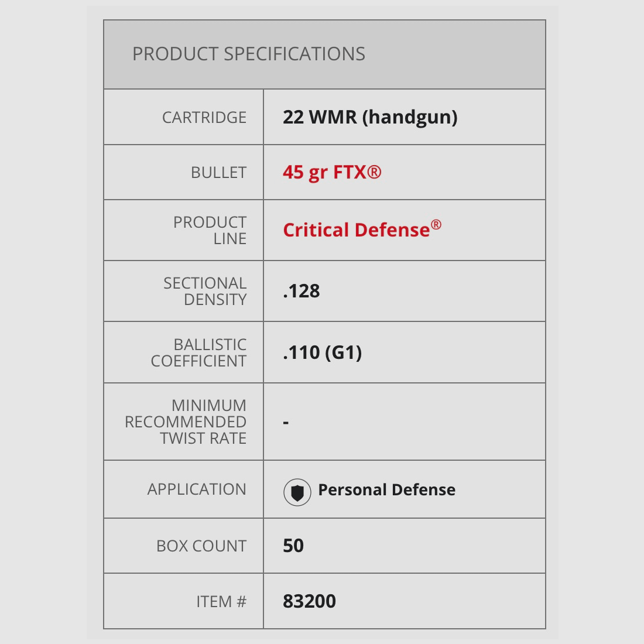
Task: Click the Personal Defense text
Action: 386,489
